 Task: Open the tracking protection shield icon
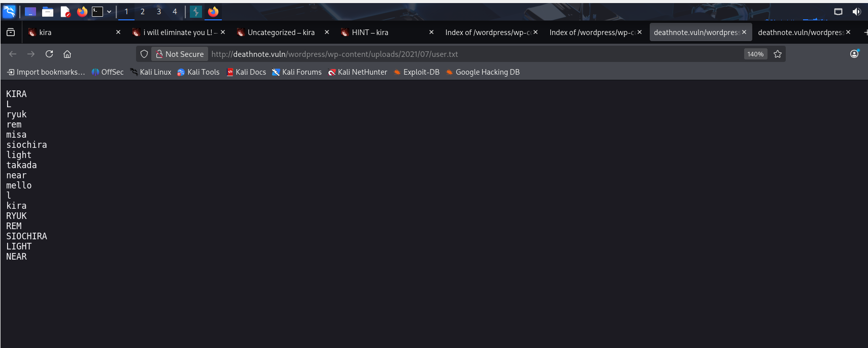coord(144,54)
